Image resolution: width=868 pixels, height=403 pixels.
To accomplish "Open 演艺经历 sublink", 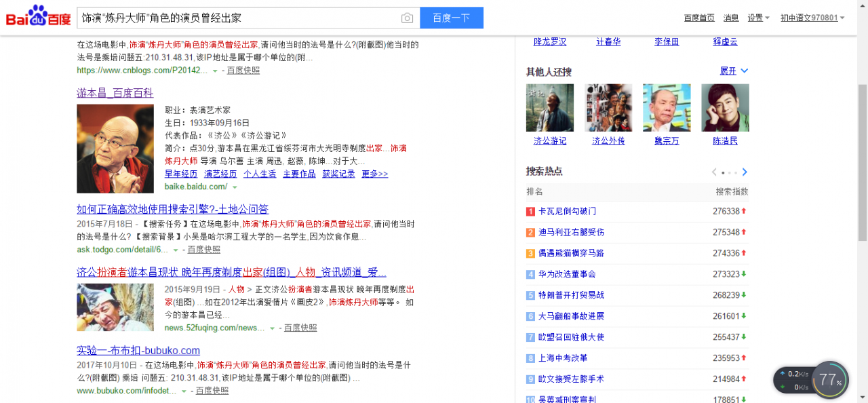I will [220, 174].
